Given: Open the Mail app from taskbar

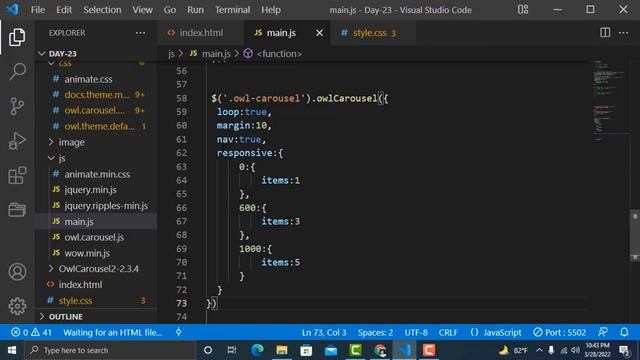Looking at the screenshot, I should (331, 350).
